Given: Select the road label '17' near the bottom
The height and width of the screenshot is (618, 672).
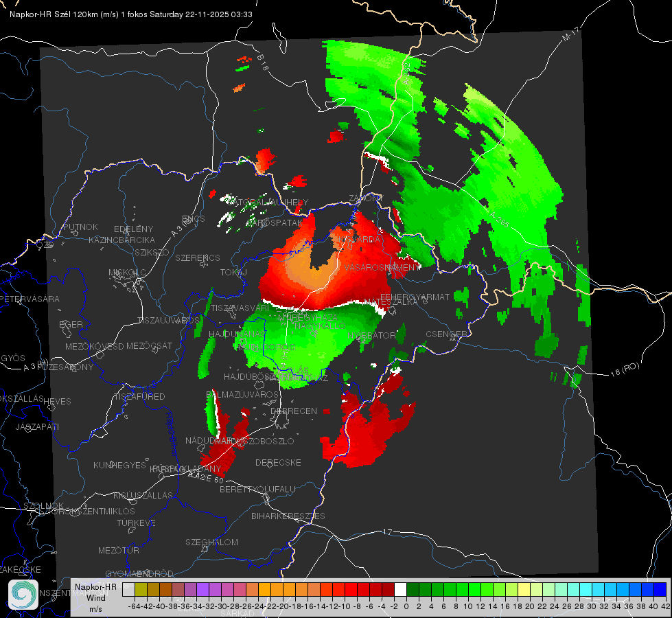Looking at the screenshot, I should [387, 531].
